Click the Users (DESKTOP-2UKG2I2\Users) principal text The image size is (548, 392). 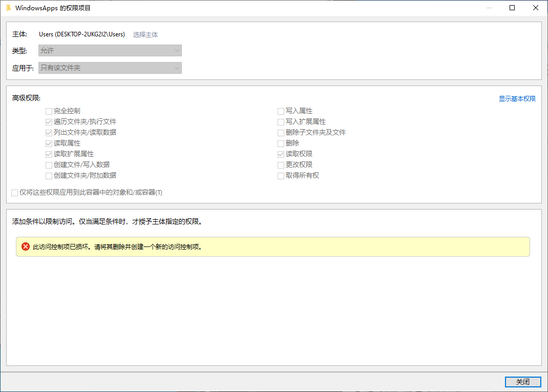(x=82, y=34)
